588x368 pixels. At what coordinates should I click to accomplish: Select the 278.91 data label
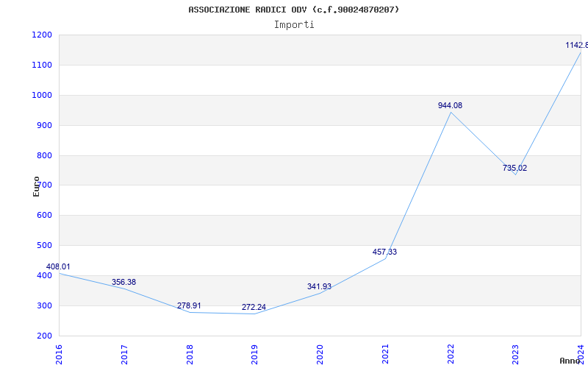tap(189, 305)
